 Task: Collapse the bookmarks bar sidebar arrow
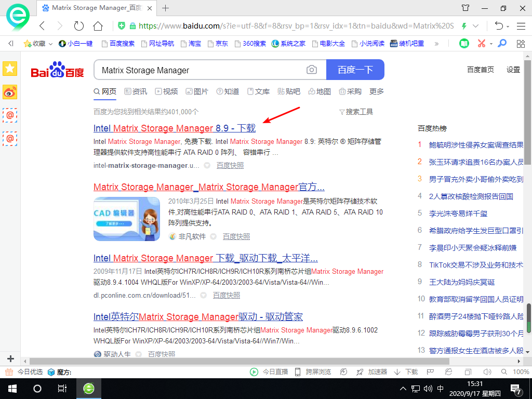coord(11,44)
